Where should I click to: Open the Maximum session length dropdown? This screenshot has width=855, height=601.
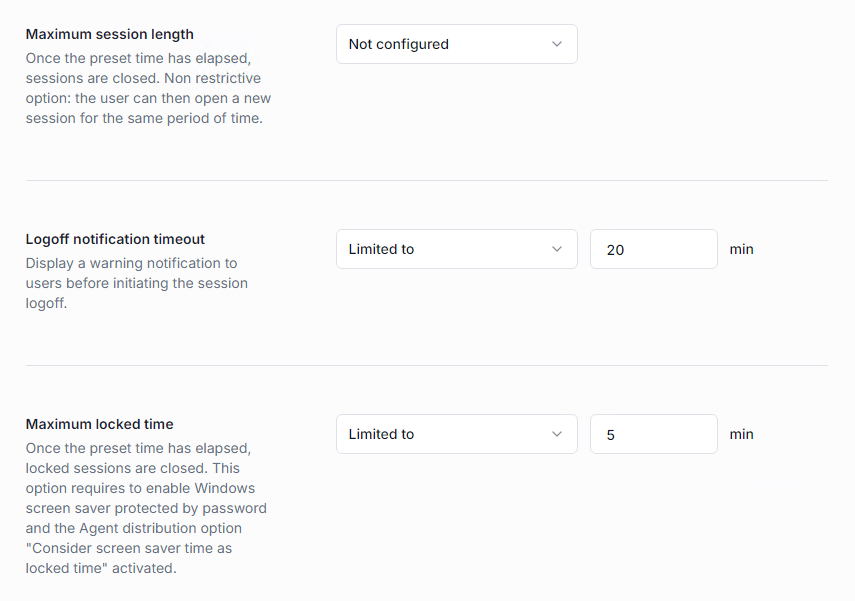[x=456, y=44]
